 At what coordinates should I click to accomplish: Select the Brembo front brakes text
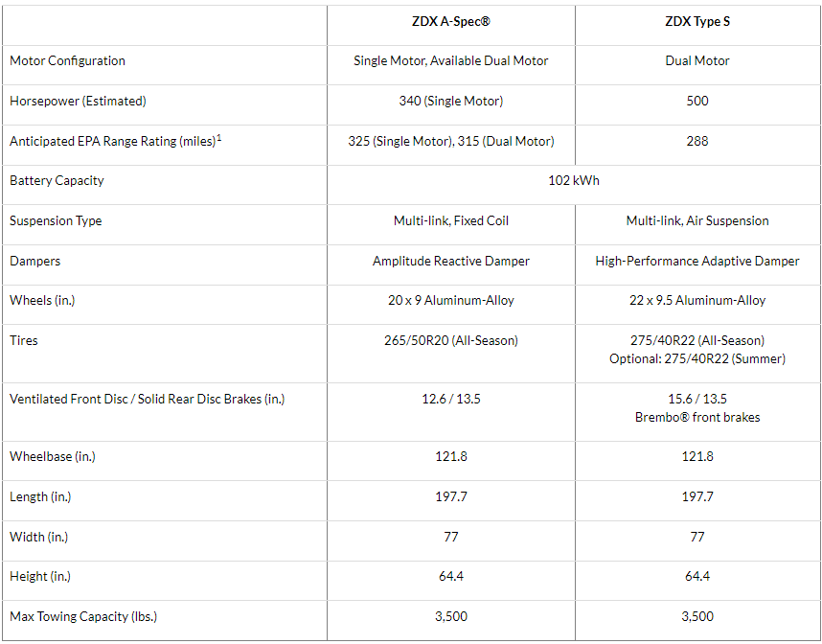[696, 417]
